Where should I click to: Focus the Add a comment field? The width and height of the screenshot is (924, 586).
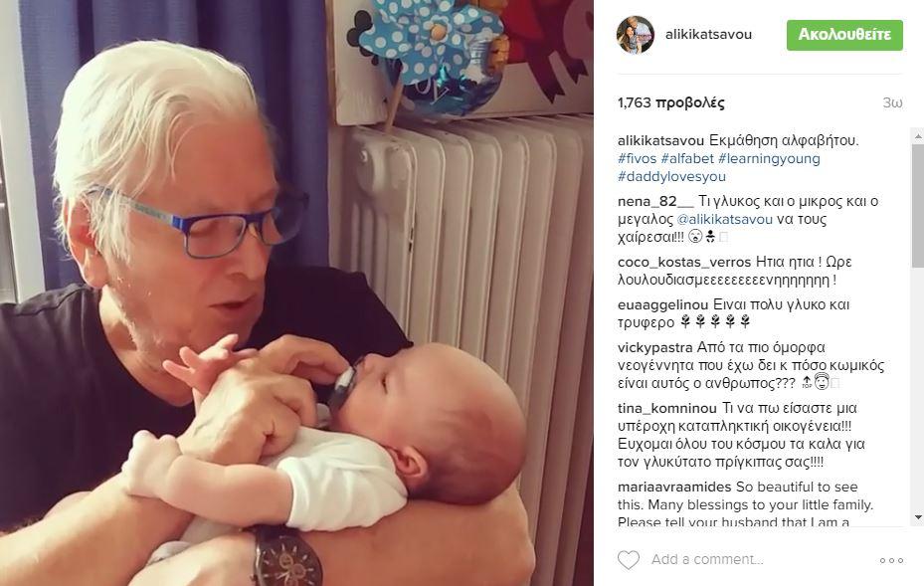(707, 559)
